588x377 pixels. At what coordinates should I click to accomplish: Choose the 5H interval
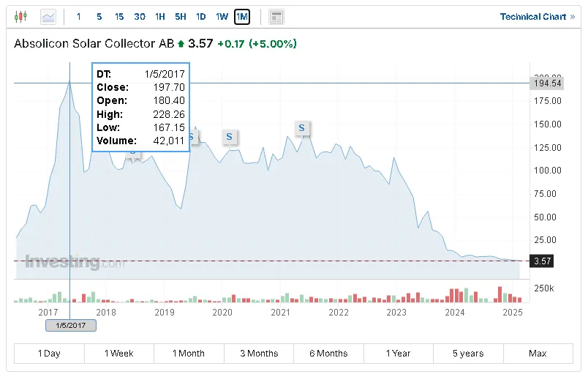tap(181, 17)
